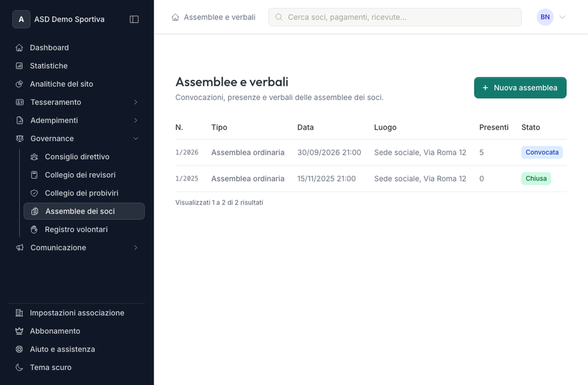The width and height of the screenshot is (588, 385).
Task: Open assembly row 1/2025
Action: coord(370,178)
